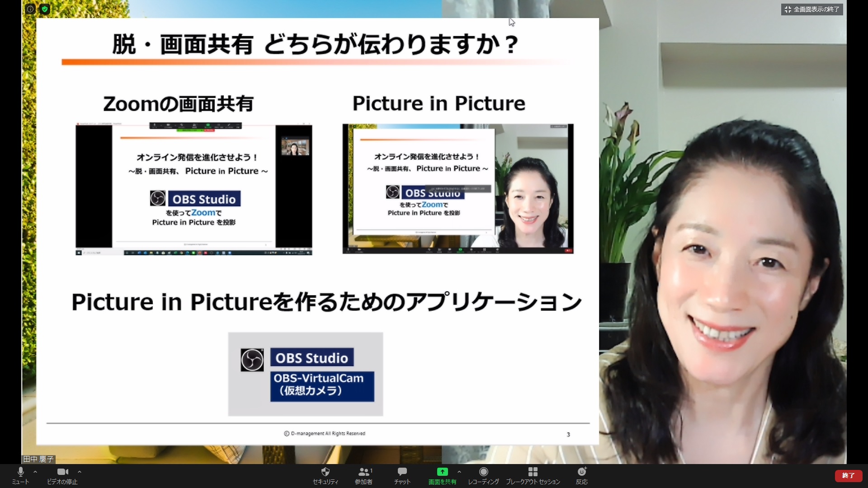Click the green 画面を共有 button
This screenshot has width=868, height=488.
(x=442, y=476)
